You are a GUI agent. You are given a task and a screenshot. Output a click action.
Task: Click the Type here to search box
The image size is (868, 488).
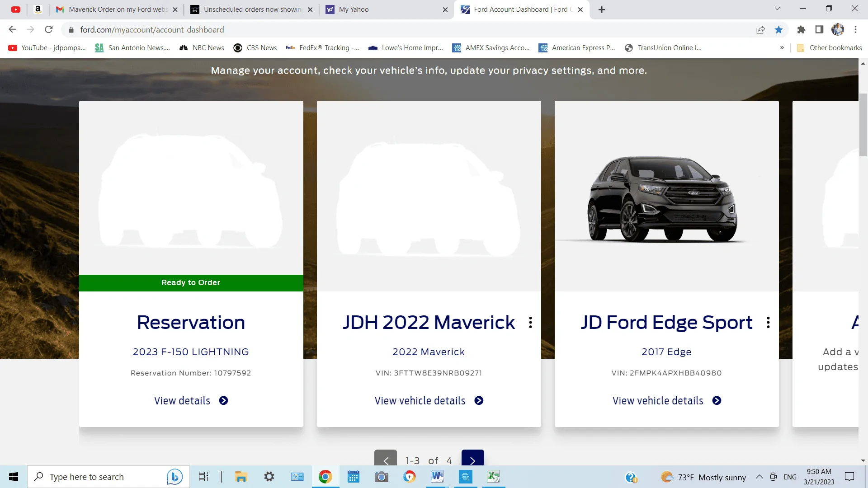(108, 477)
